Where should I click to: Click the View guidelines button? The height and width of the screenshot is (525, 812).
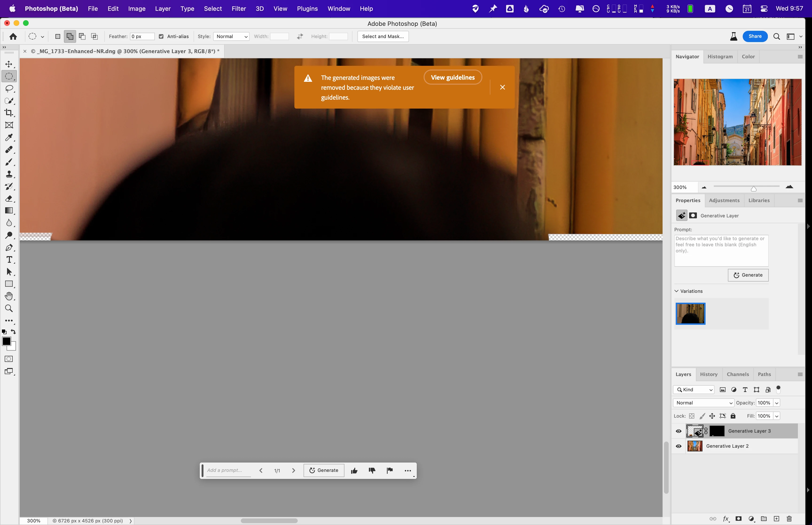tap(452, 77)
